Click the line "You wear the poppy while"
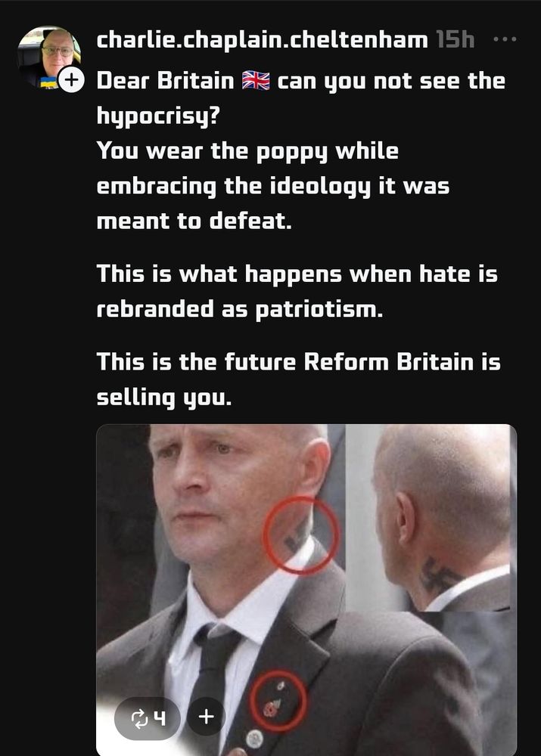This screenshot has width=541, height=756. (247, 151)
